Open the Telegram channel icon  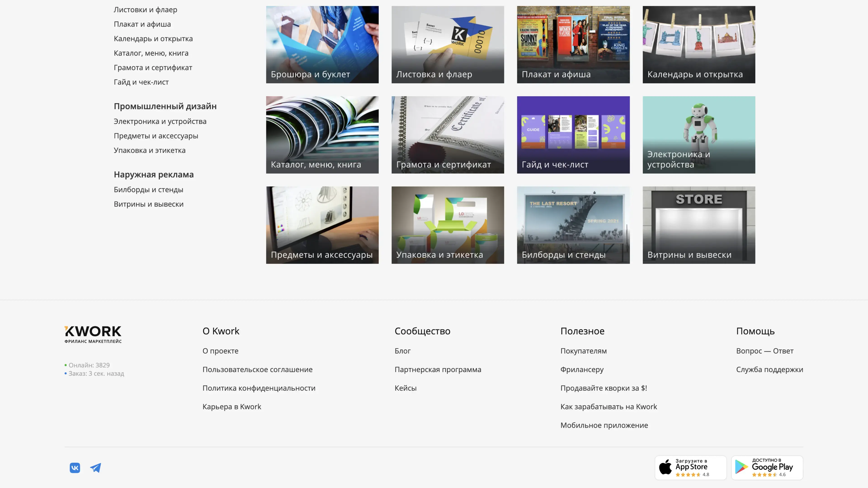(x=95, y=468)
